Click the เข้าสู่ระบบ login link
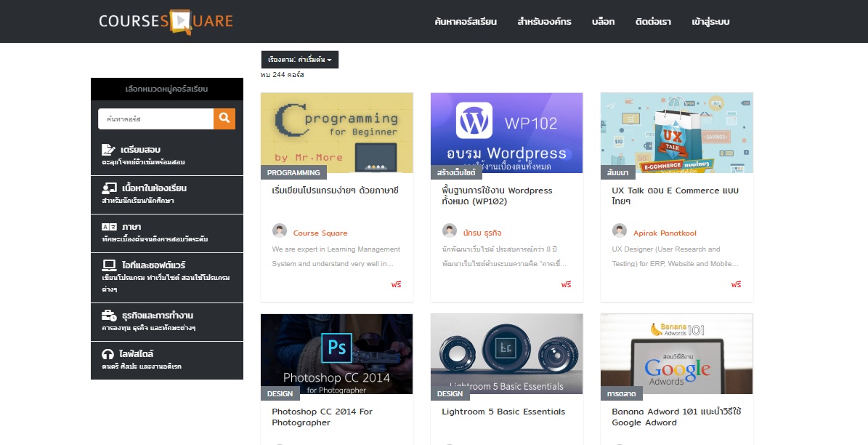 [x=710, y=22]
